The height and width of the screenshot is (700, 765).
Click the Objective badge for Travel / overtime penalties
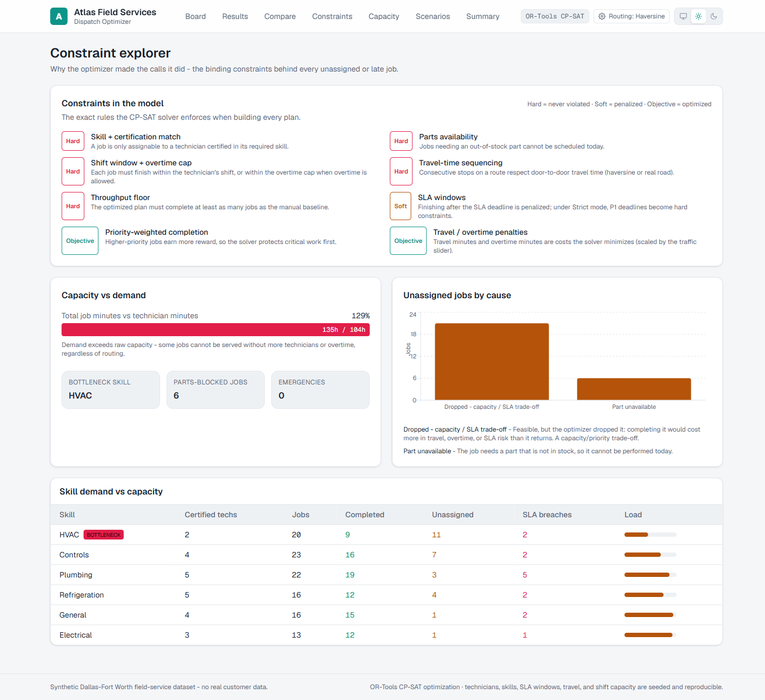point(408,241)
